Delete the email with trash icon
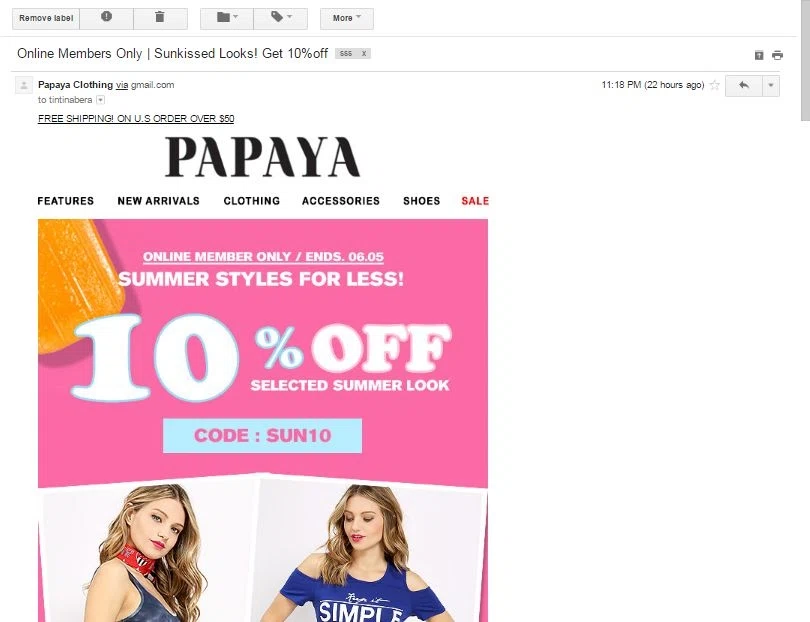The width and height of the screenshot is (810, 622). coord(160,19)
